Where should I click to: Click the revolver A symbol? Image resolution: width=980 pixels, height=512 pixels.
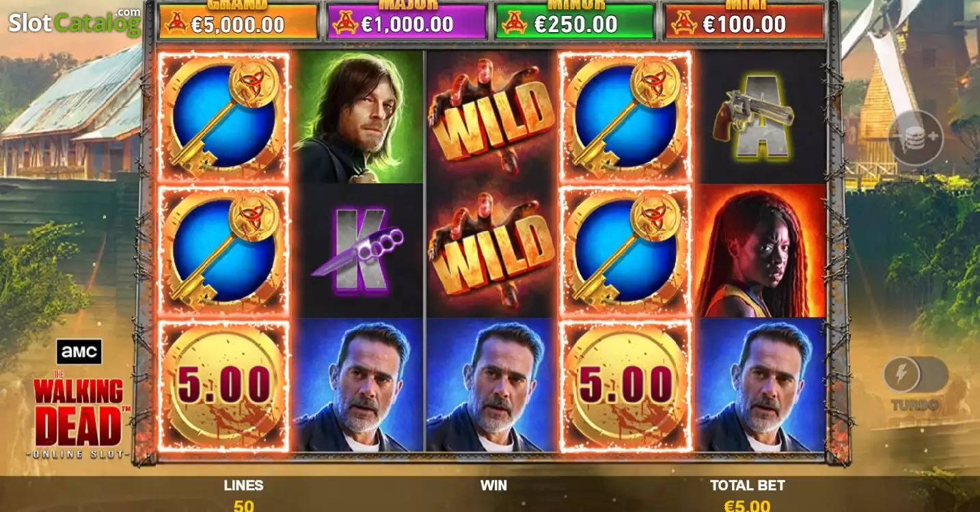click(x=760, y=116)
